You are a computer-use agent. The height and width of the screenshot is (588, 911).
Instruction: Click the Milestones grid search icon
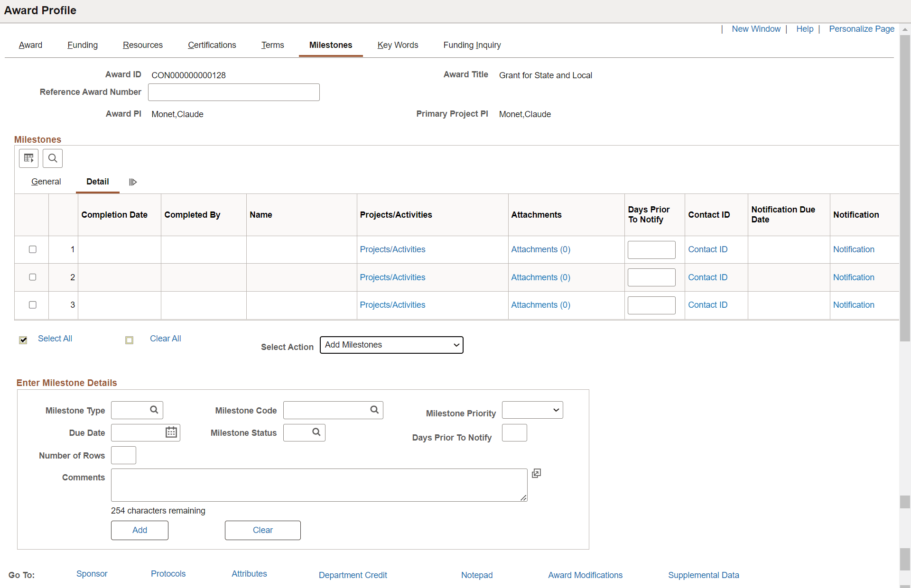click(53, 158)
